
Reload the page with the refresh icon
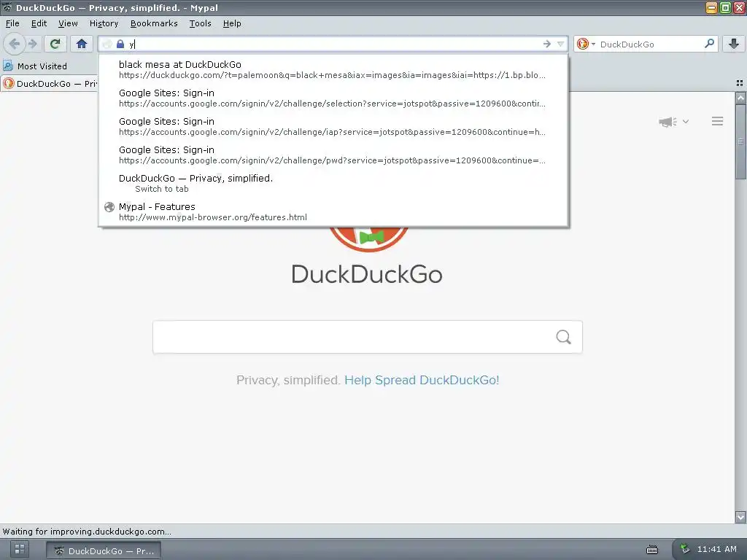(55, 44)
